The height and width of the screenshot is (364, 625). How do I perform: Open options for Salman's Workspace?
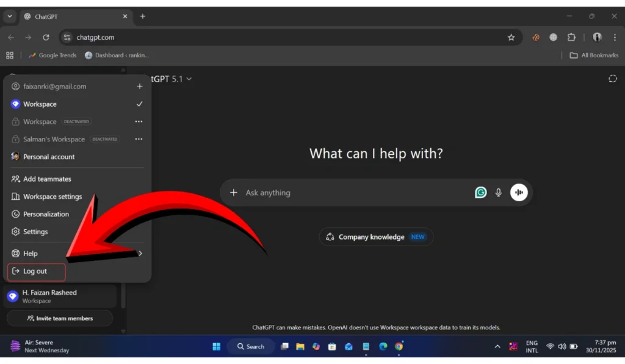click(139, 139)
